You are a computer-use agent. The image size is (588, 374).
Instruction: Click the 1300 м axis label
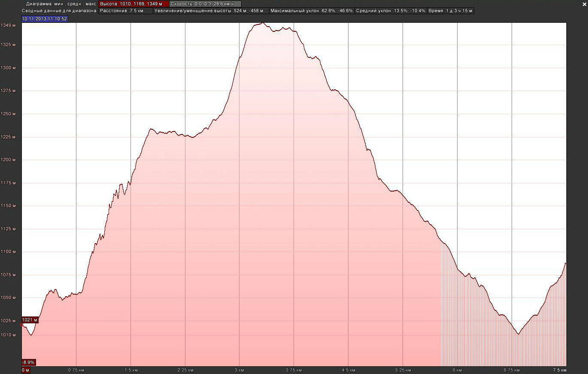pyautogui.click(x=8, y=68)
